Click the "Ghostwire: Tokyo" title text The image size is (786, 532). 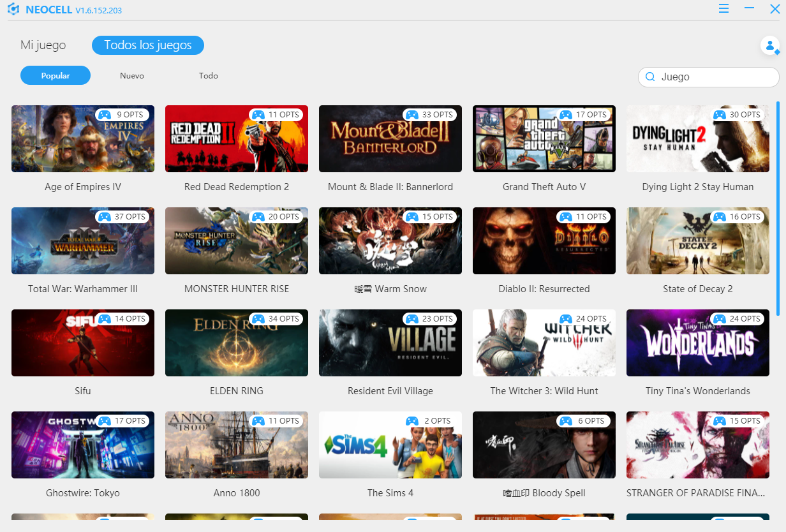83,493
